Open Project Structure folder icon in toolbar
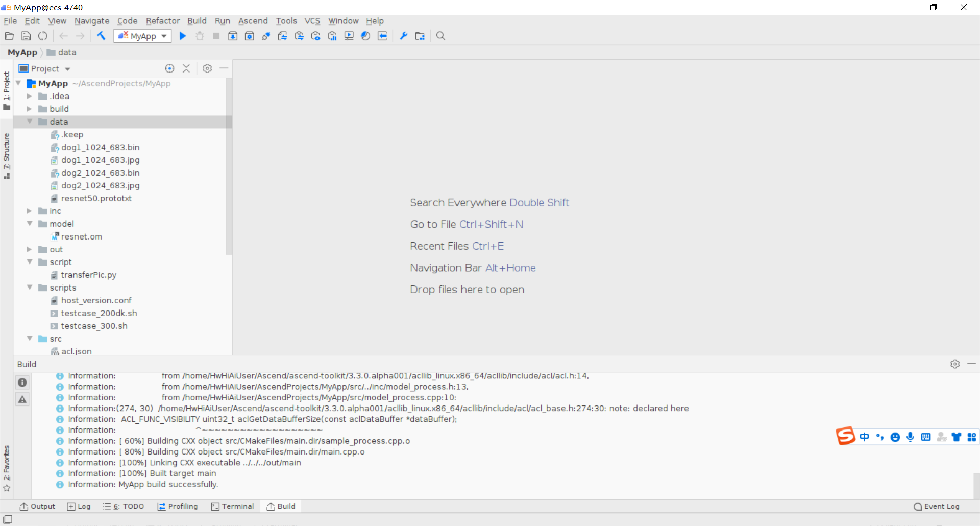The image size is (980, 526). coord(420,36)
